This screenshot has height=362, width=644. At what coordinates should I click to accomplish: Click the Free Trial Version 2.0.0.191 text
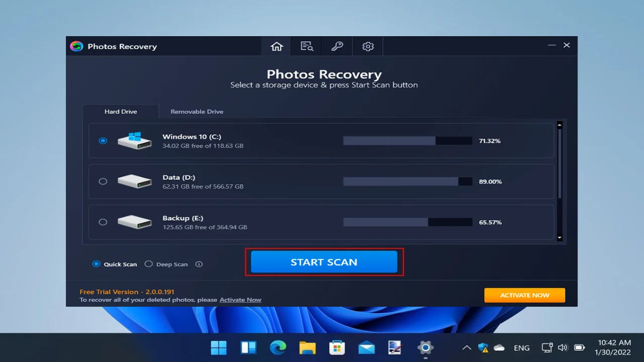click(x=127, y=292)
